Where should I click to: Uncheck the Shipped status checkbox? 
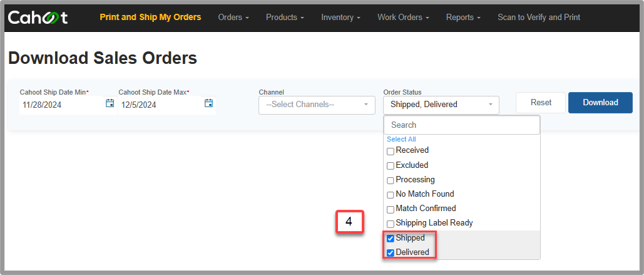coord(391,239)
